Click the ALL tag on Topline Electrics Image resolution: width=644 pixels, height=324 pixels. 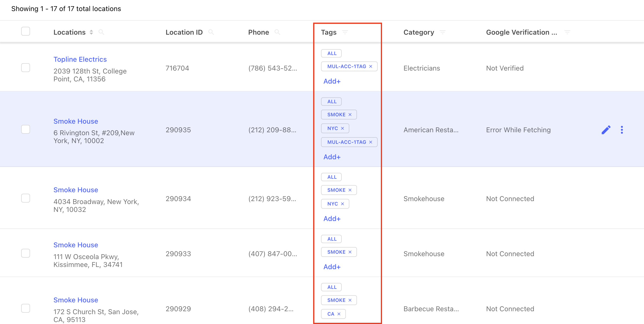331,53
